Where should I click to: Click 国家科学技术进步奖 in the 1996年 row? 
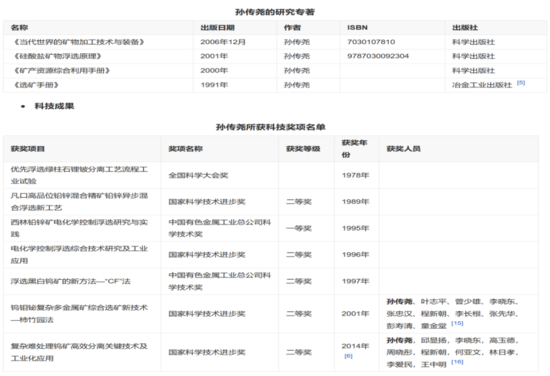coord(207,255)
